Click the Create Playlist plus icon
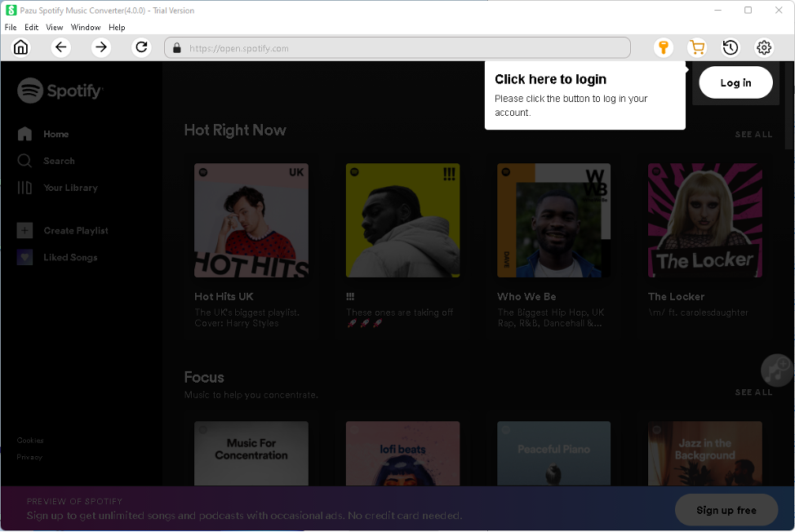The height and width of the screenshot is (532, 795). tap(25, 230)
